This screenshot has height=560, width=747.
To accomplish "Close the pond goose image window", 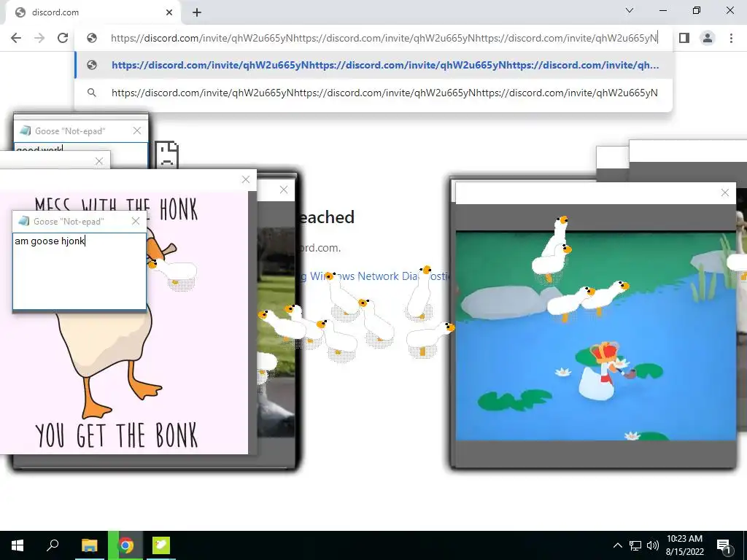I will click(x=725, y=192).
